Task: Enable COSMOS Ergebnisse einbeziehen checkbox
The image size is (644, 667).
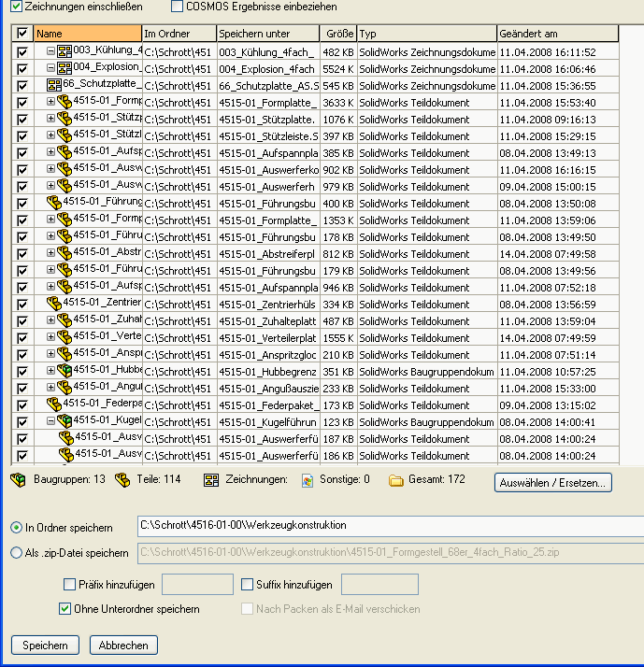Action: click(177, 6)
